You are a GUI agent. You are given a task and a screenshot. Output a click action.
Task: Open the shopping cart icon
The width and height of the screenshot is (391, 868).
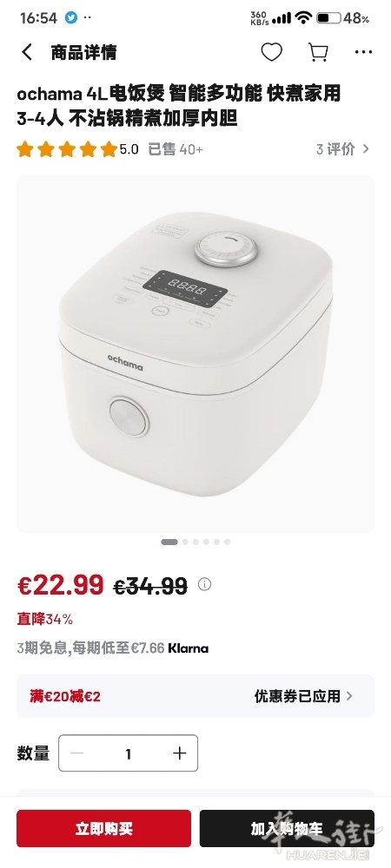[x=318, y=53]
